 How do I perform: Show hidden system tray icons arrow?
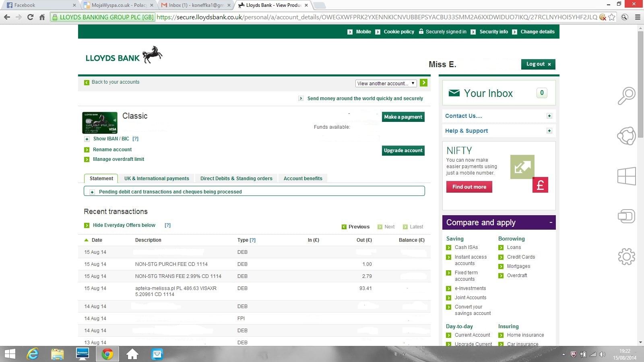(x=563, y=354)
